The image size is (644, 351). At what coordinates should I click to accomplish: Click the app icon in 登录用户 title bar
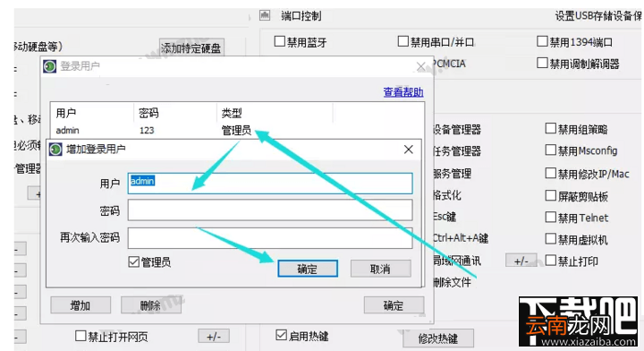point(50,66)
